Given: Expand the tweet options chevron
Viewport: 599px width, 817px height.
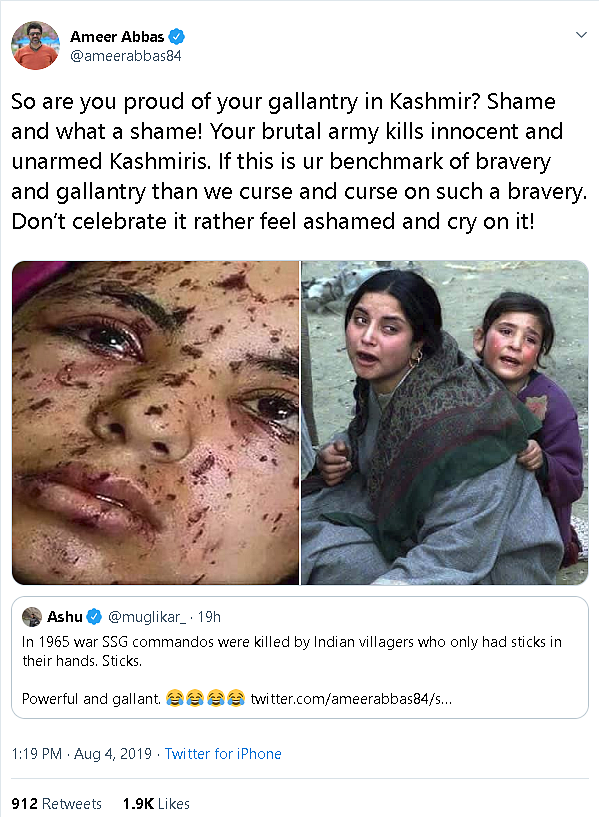Looking at the screenshot, I should [x=581, y=35].
